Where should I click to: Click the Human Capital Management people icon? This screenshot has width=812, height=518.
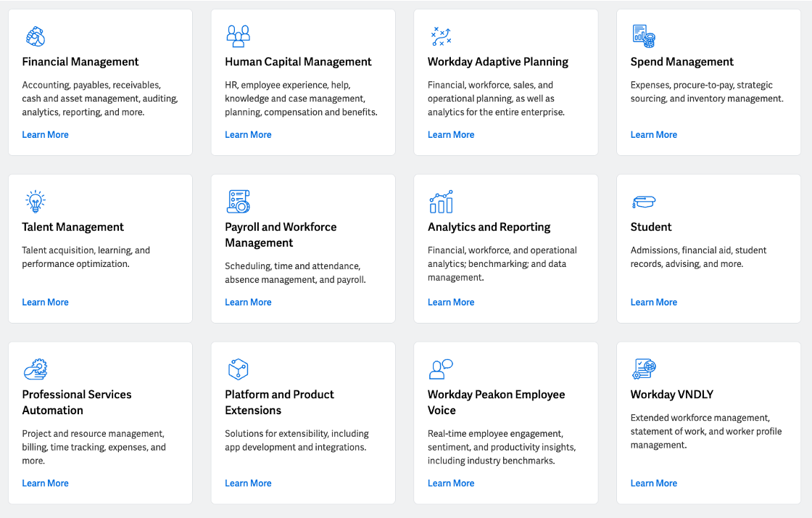[x=239, y=36]
